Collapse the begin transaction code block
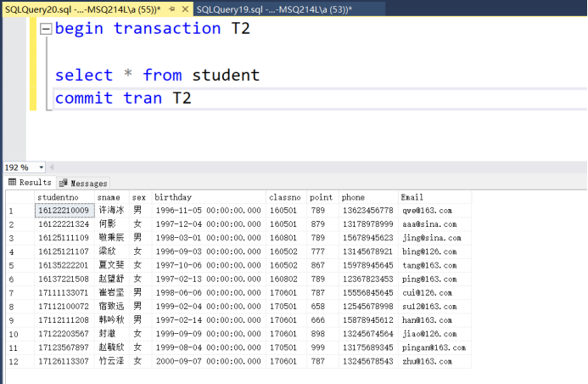The image size is (588, 384). pos(46,29)
